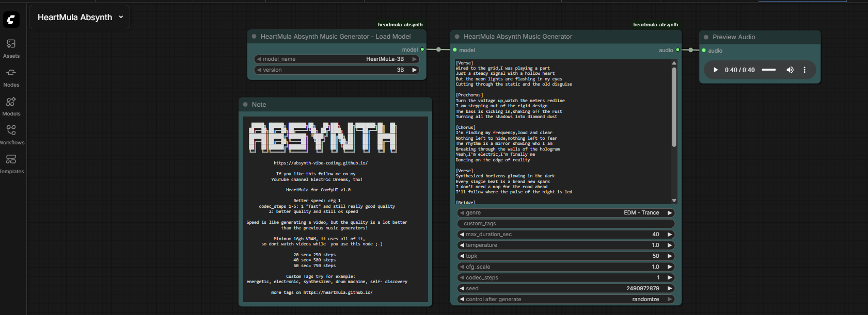Screen dimensions: 868x315
Task: Click the audio progress seek bar
Action: pyautogui.click(x=769, y=70)
